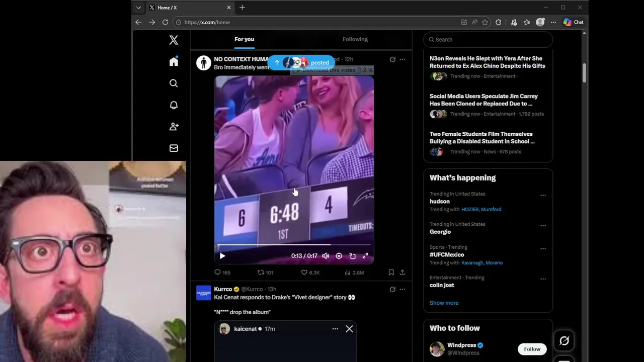Open the Kurrco profile avatar
The image size is (644, 362).
click(x=204, y=293)
